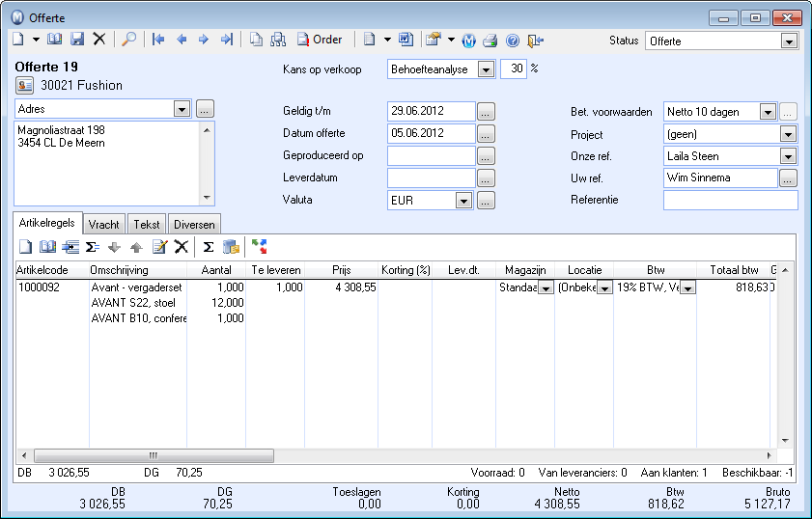Open the Valuta EUR dropdown
This screenshot has height=519, width=812.
464,201
